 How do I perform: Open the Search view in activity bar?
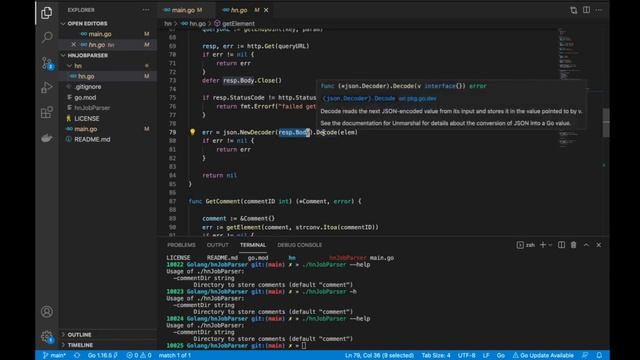(47, 38)
